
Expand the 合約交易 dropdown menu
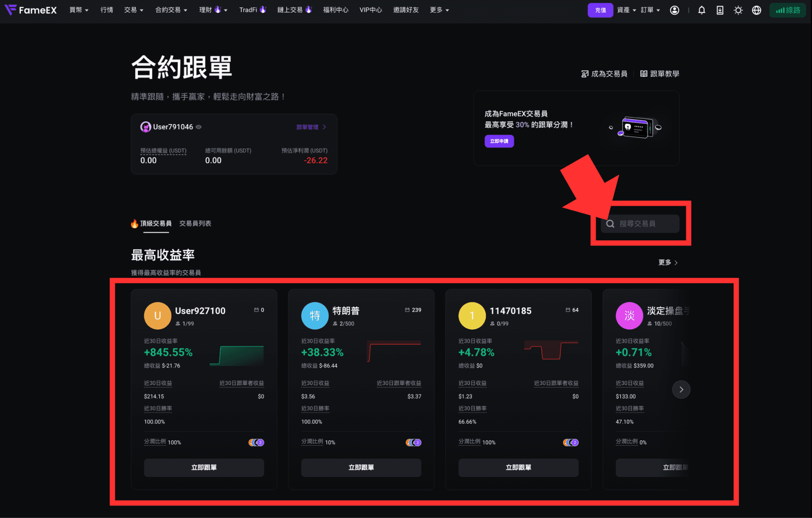171,10
